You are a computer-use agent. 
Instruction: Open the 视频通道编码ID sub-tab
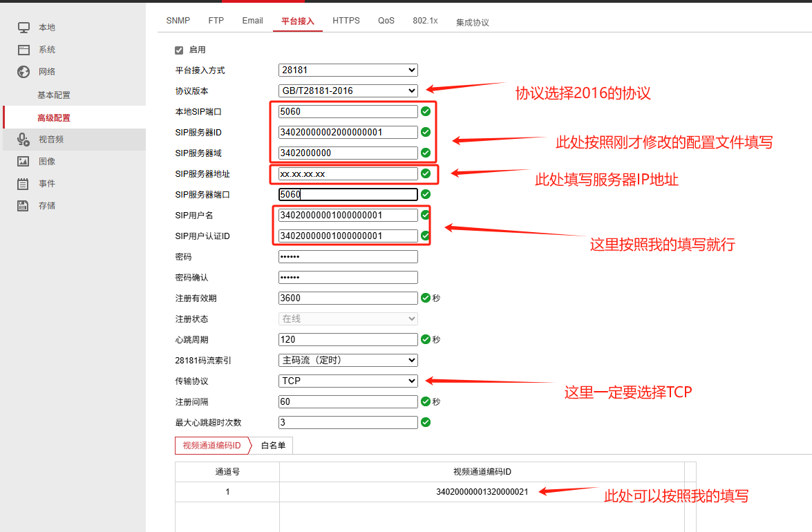tap(211, 445)
